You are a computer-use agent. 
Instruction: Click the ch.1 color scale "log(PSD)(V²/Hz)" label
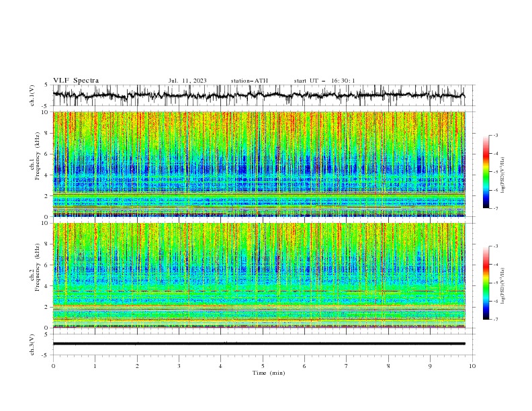pos(502,175)
